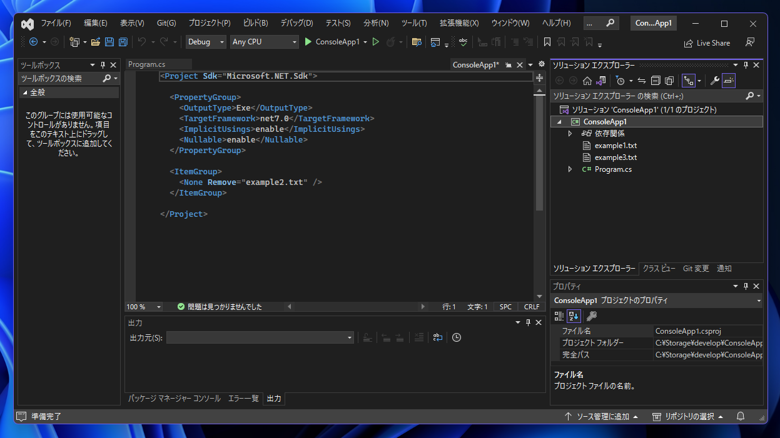Click sync with active document arrows icon
This screenshot has height=438, width=780.
[642, 81]
